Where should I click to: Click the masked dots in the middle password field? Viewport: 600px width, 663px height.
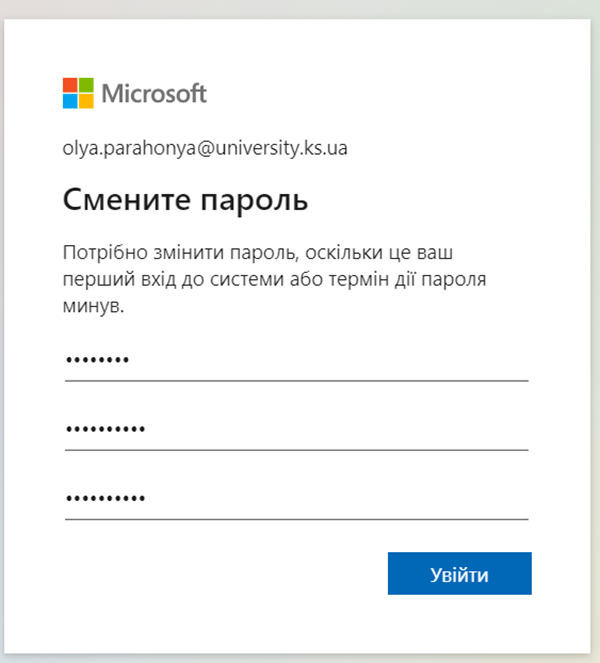[105, 430]
